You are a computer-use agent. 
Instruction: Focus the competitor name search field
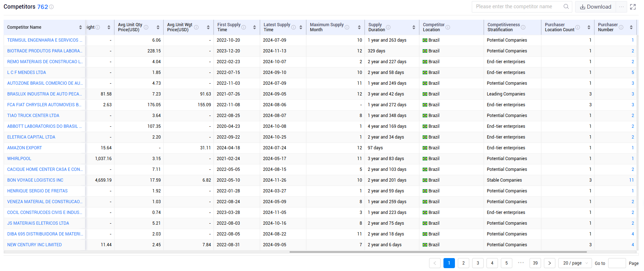point(518,6)
